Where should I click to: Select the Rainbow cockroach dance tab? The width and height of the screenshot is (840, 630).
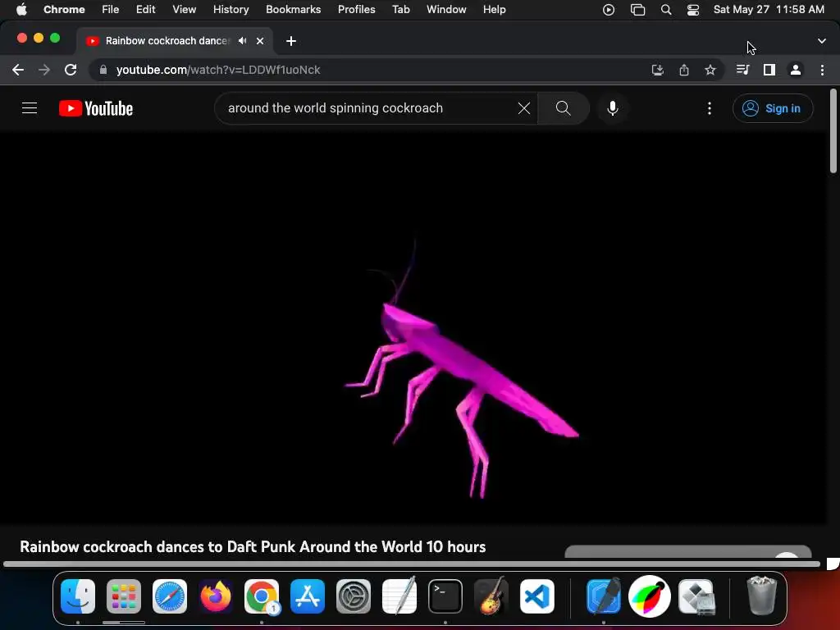[x=167, y=41]
